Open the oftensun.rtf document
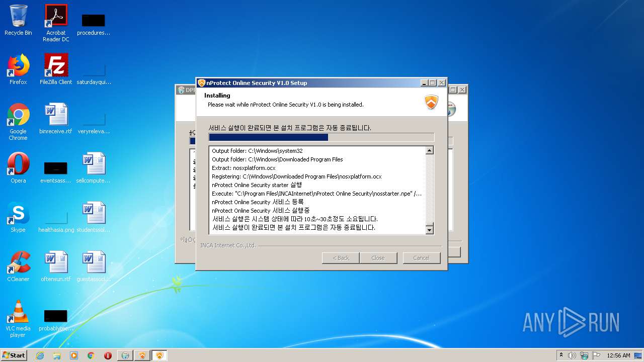Viewport: 644px width, 362px height. 56,266
